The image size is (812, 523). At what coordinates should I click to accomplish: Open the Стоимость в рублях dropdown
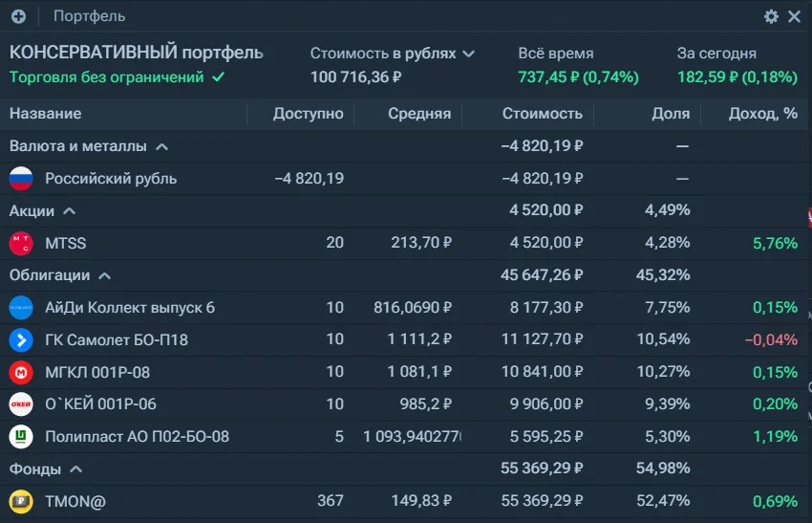392,54
